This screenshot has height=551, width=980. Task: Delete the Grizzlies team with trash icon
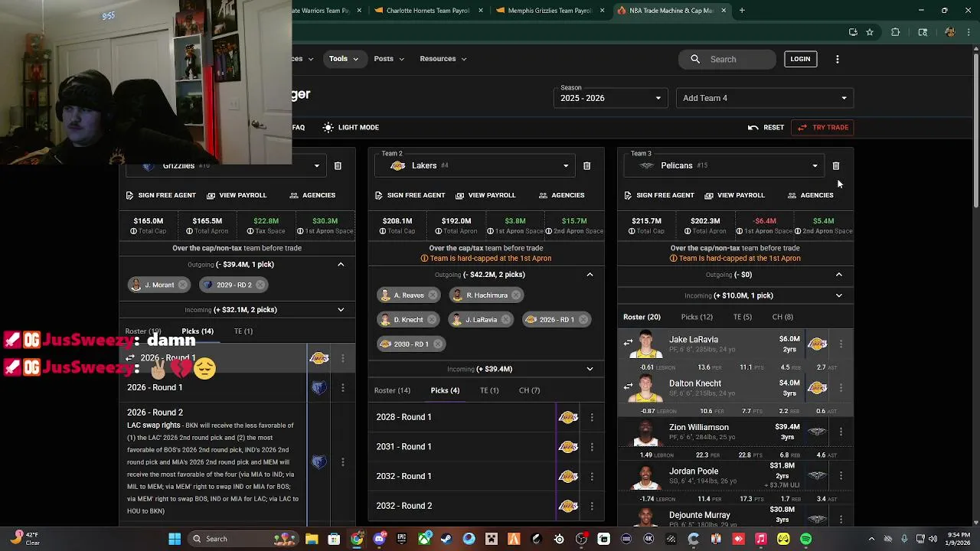338,165
